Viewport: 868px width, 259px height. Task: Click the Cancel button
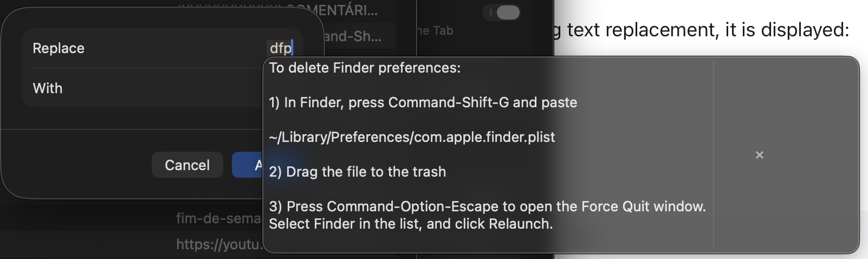click(x=187, y=165)
